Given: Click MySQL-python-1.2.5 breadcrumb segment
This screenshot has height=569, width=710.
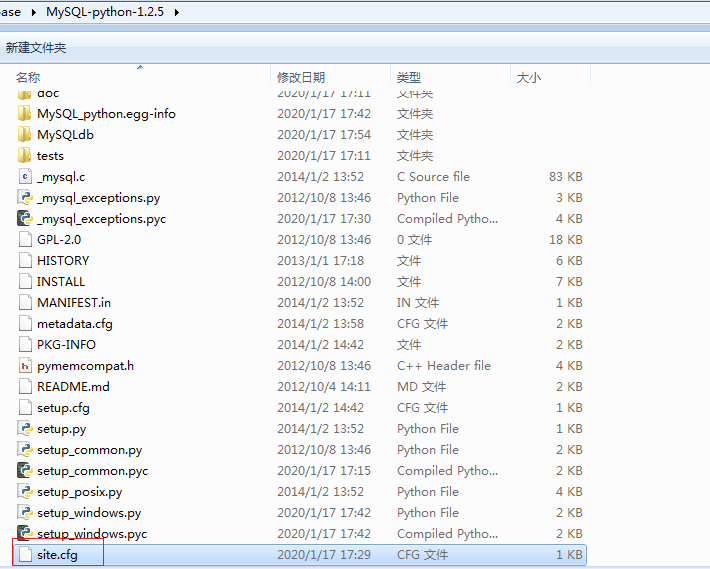Looking at the screenshot, I should point(105,12).
